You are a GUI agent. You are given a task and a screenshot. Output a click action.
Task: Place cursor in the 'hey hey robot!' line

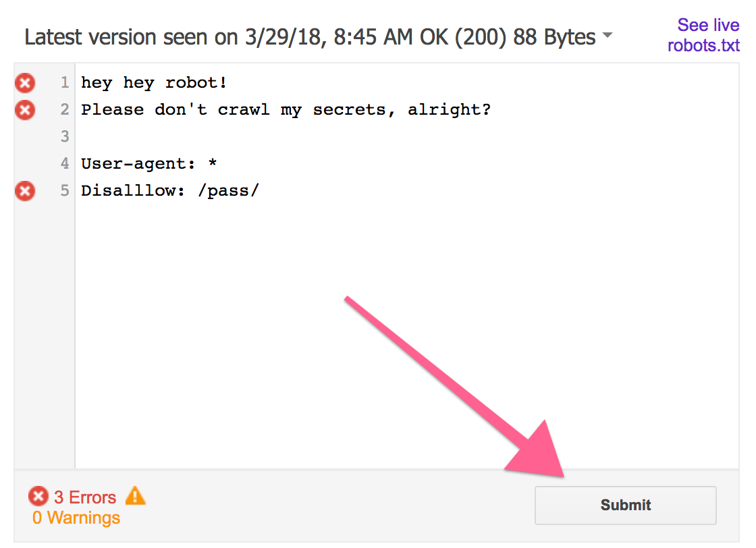coord(154,83)
